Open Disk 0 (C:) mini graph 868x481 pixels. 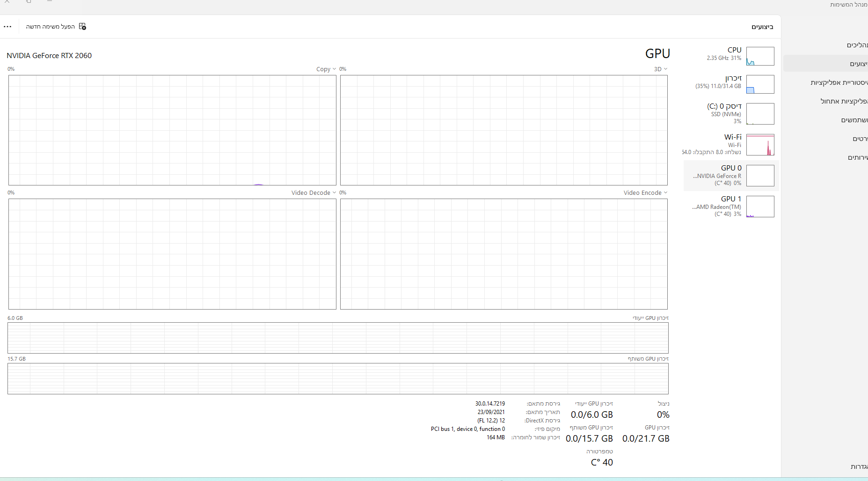click(x=760, y=114)
